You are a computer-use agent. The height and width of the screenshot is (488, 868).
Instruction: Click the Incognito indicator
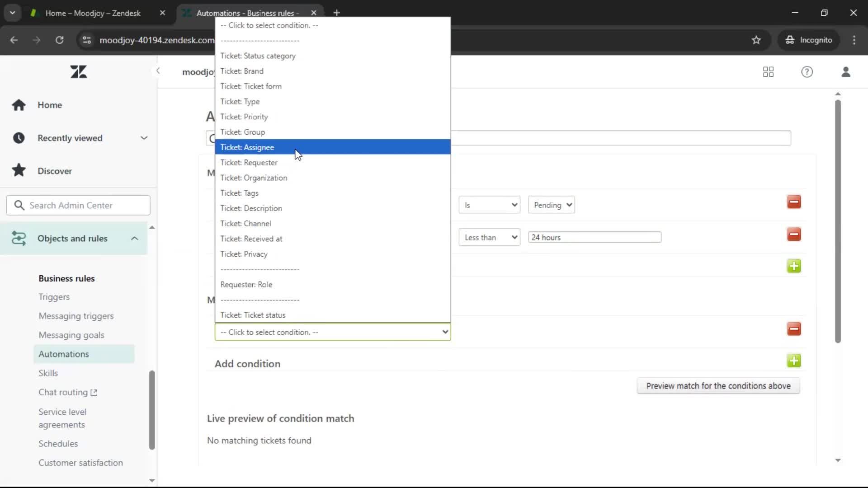click(x=809, y=40)
